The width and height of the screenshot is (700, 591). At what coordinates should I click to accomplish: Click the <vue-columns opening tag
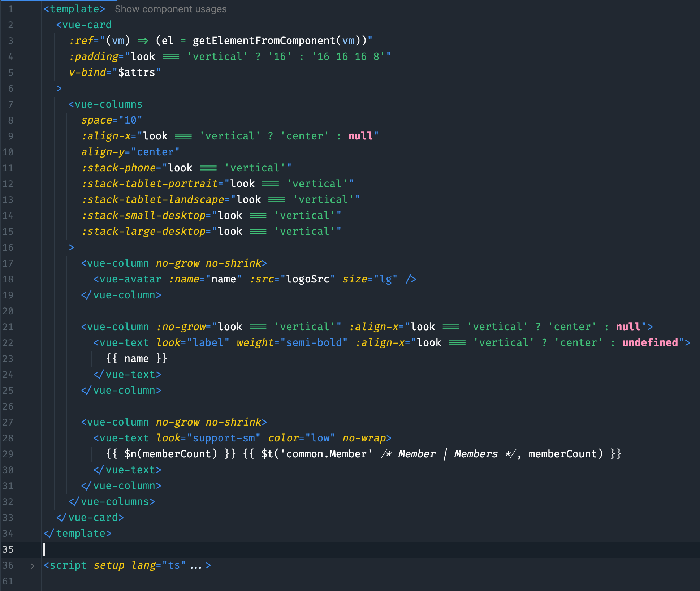pyautogui.click(x=105, y=104)
